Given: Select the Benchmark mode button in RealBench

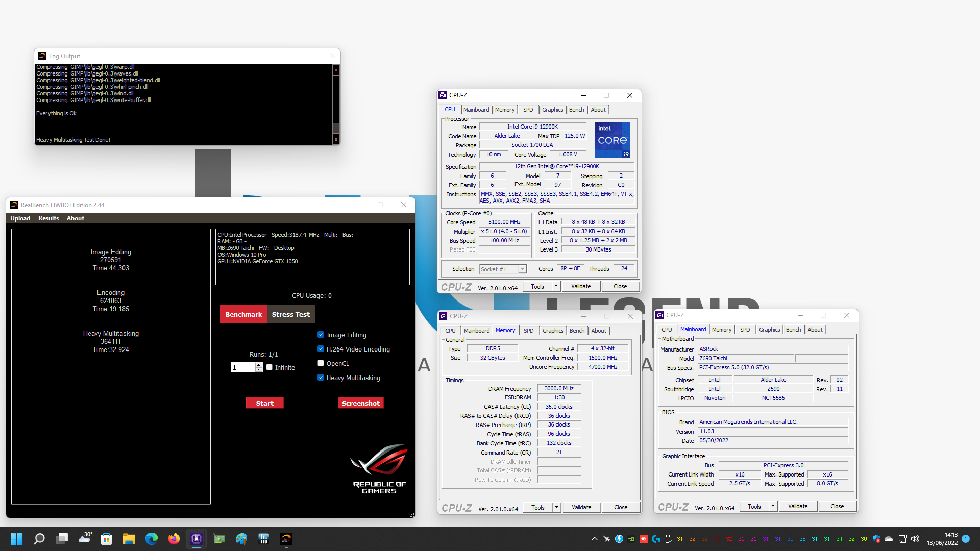Looking at the screenshot, I should click(x=243, y=314).
